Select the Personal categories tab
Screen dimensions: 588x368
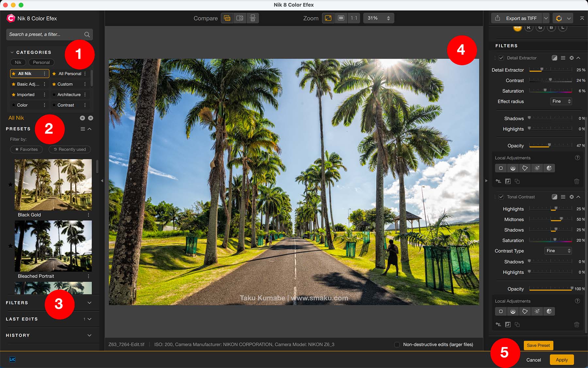pos(41,62)
